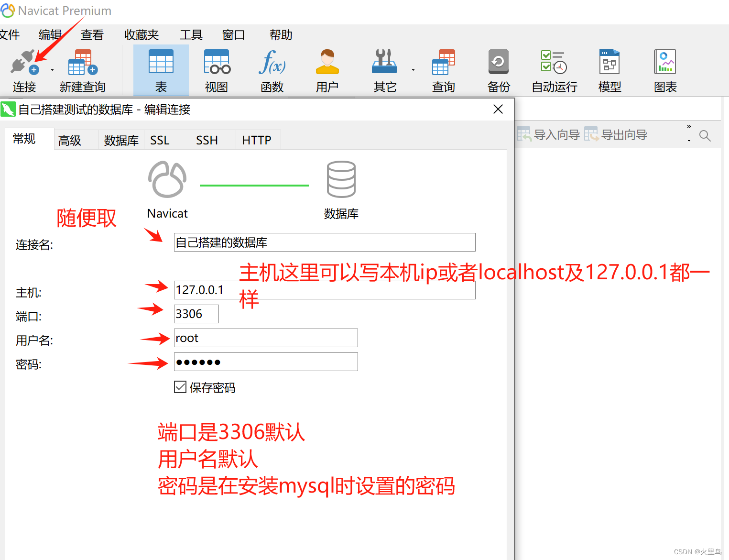This screenshot has height=560, width=729.
Task: Open the 编辑 (Edit) menu
Action: pyautogui.click(x=50, y=35)
